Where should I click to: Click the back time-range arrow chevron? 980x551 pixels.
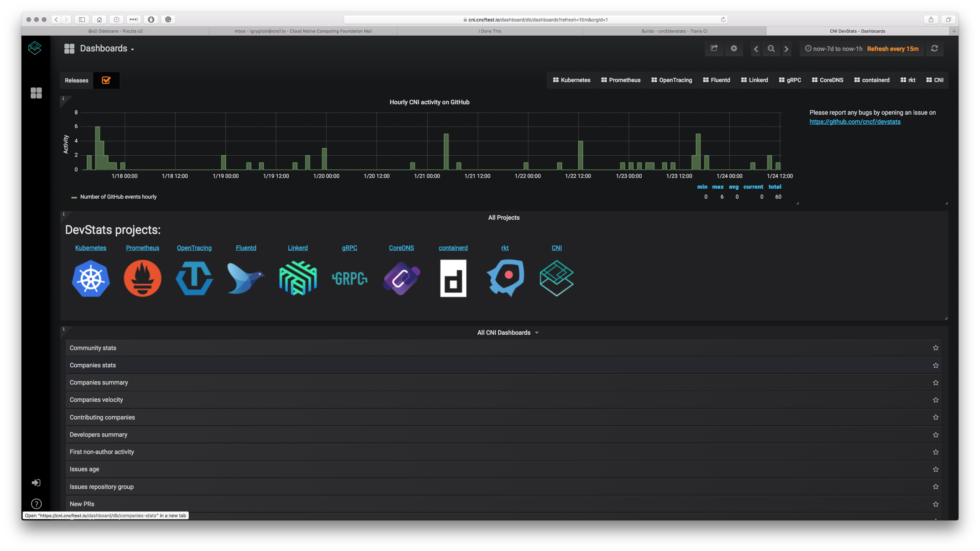point(755,49)
